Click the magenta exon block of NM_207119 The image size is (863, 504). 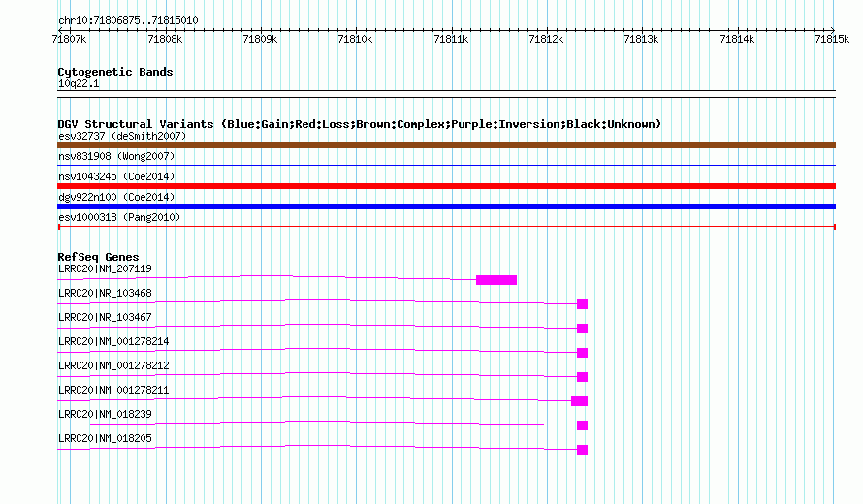click(496, 280)
